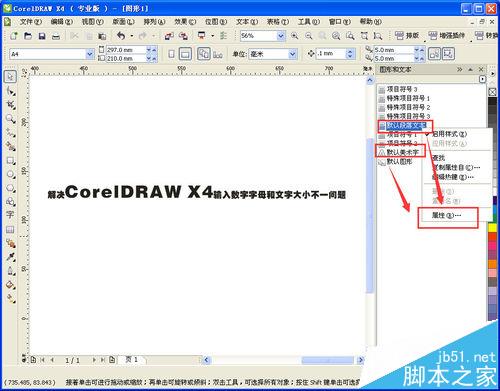Set landscape page orientation
This screenshot has height=391, width=500.
click(186, 54)
